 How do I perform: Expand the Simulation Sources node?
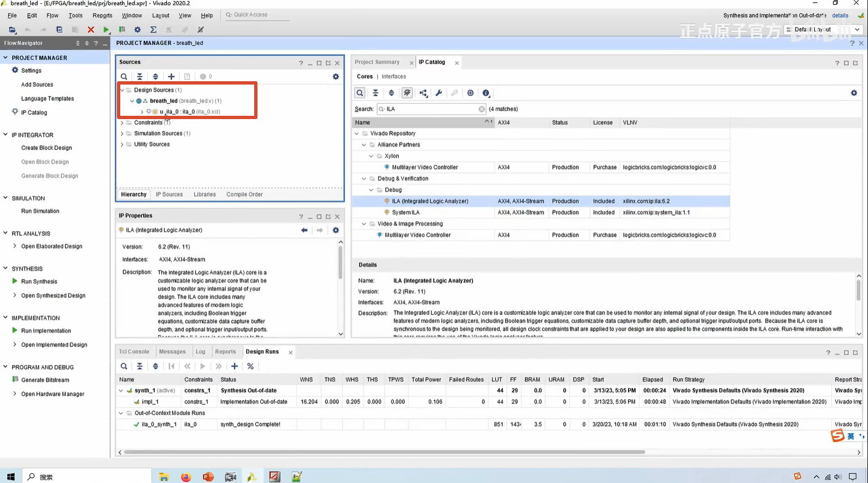click(x=122, y=133)
